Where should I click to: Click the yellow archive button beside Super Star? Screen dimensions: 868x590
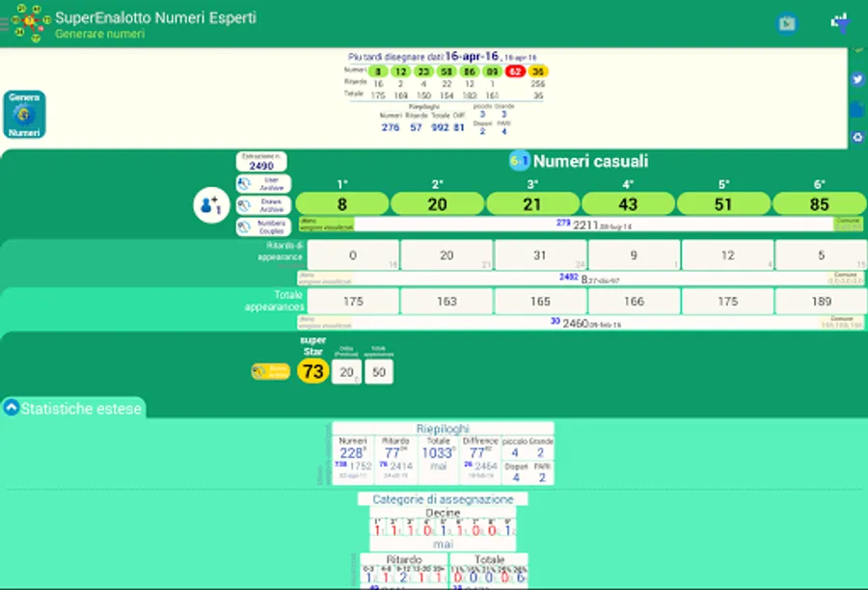[271, 371]
